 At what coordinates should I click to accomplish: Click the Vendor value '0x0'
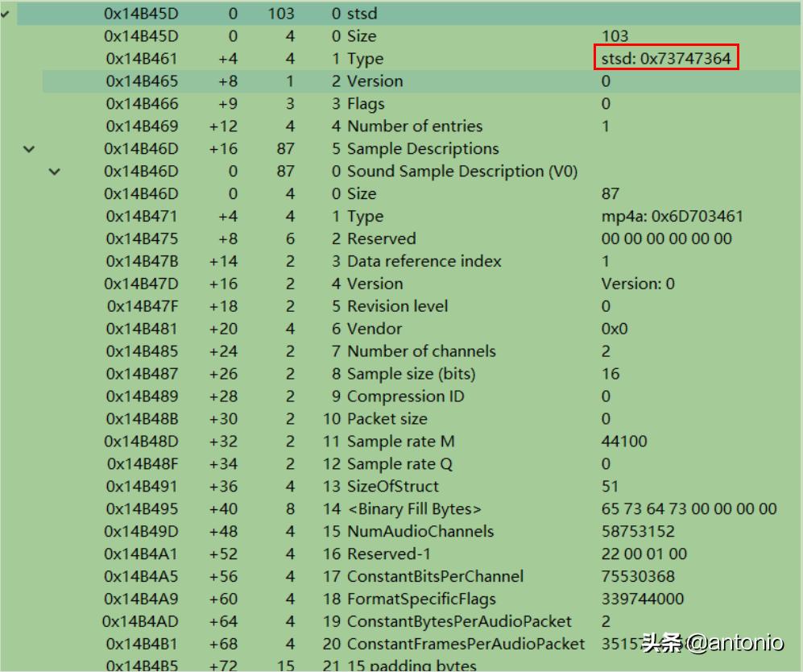coord(614,329)
